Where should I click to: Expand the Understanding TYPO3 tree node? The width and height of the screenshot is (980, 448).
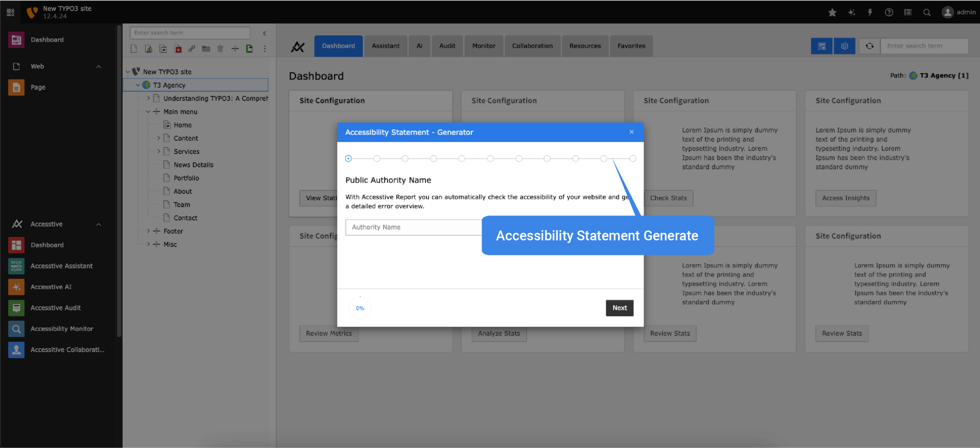[148, 98]
